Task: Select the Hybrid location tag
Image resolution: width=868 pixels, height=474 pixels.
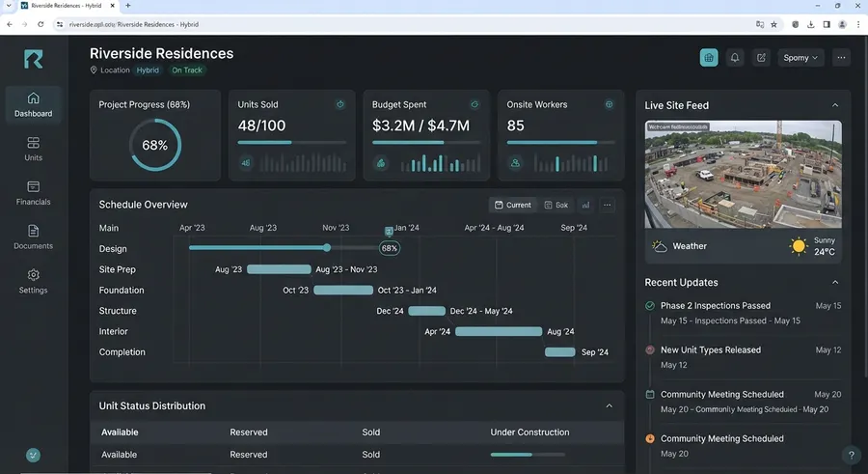Action: pos(148,70)
